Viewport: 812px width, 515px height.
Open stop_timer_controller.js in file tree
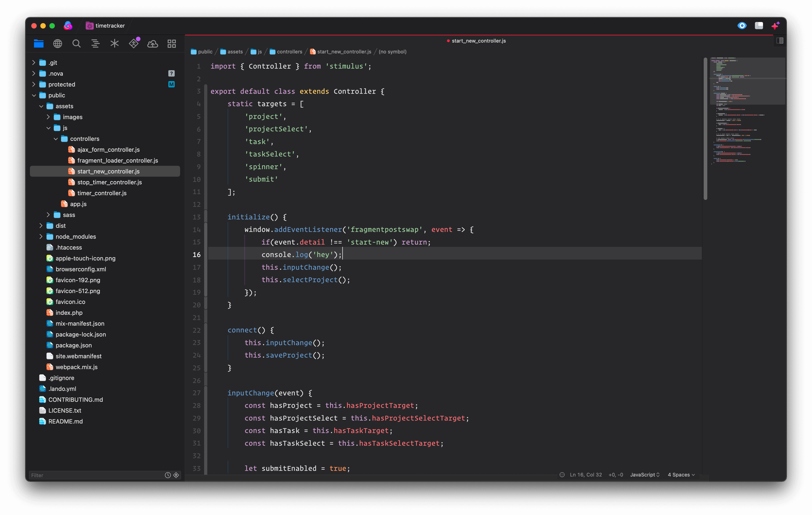pos(109,182)
